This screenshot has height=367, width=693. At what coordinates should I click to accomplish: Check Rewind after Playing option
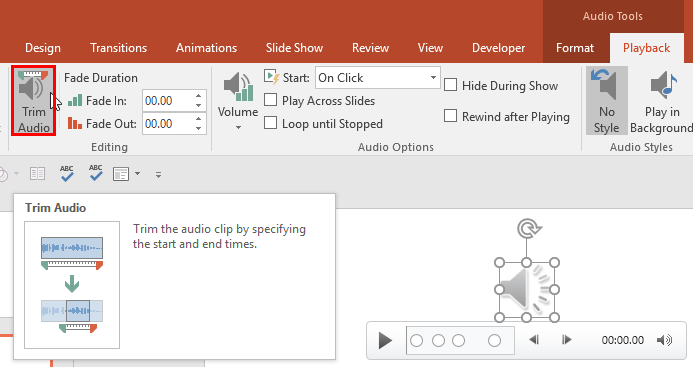click(450, 116)
